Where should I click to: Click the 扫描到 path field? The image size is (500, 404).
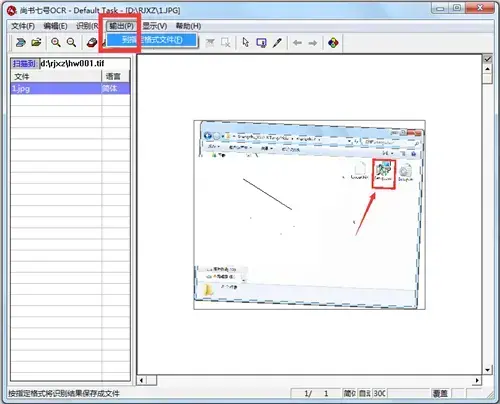pos(85,63)
